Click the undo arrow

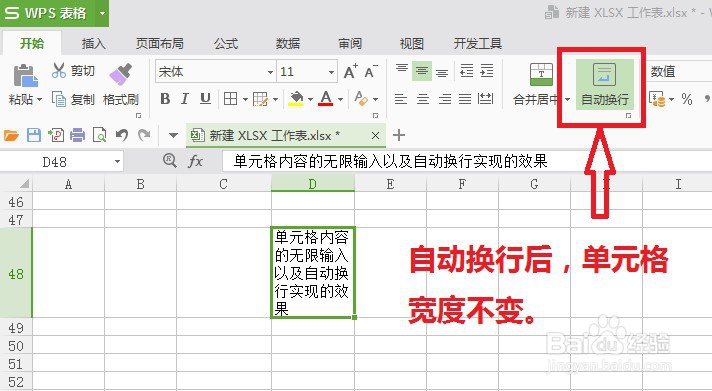122,135
